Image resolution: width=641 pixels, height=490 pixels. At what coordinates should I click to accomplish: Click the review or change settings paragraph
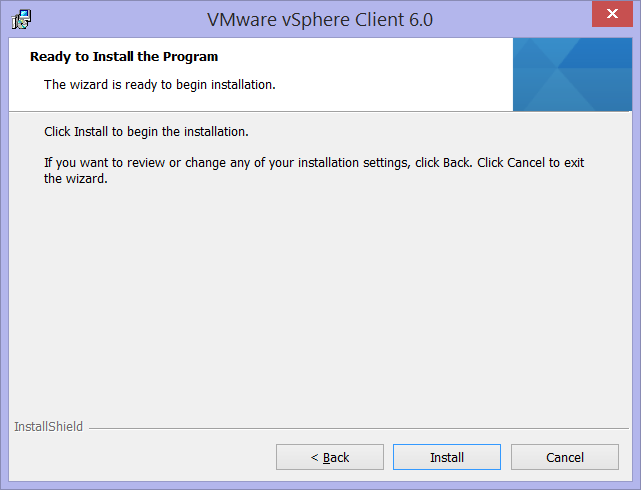314,170
